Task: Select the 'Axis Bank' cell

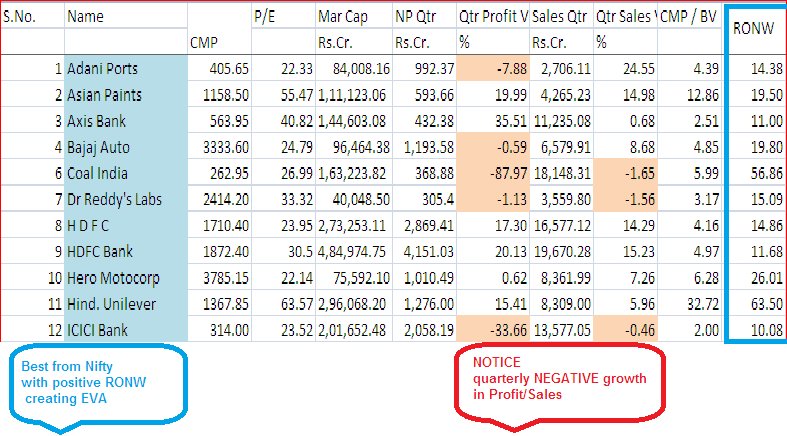Action: 126,120
